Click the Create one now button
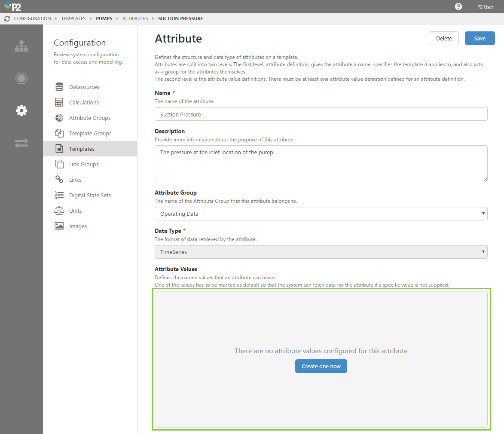Image resolution: width=504 pixels, height=434 pixels. [x=321, y=366]
